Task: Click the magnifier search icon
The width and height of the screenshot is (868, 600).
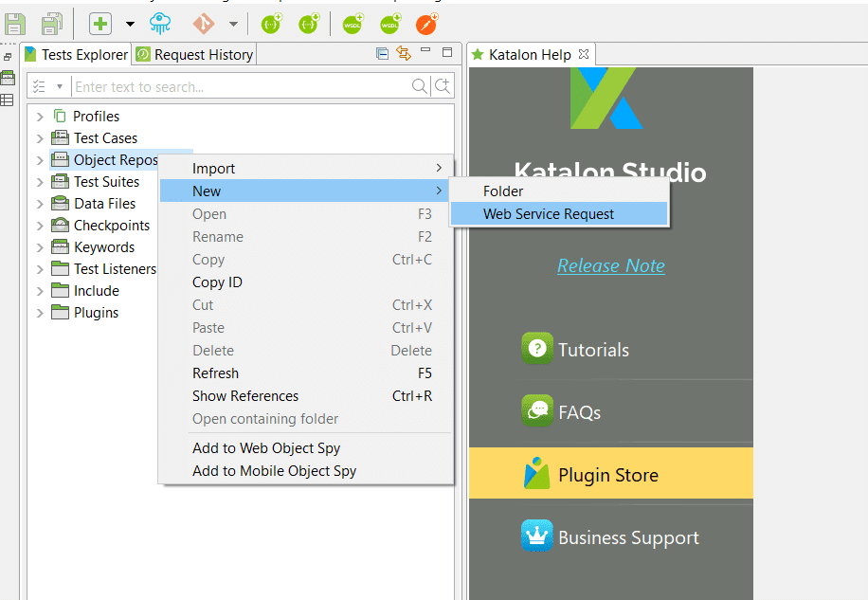Action: (x=419, y=86)
